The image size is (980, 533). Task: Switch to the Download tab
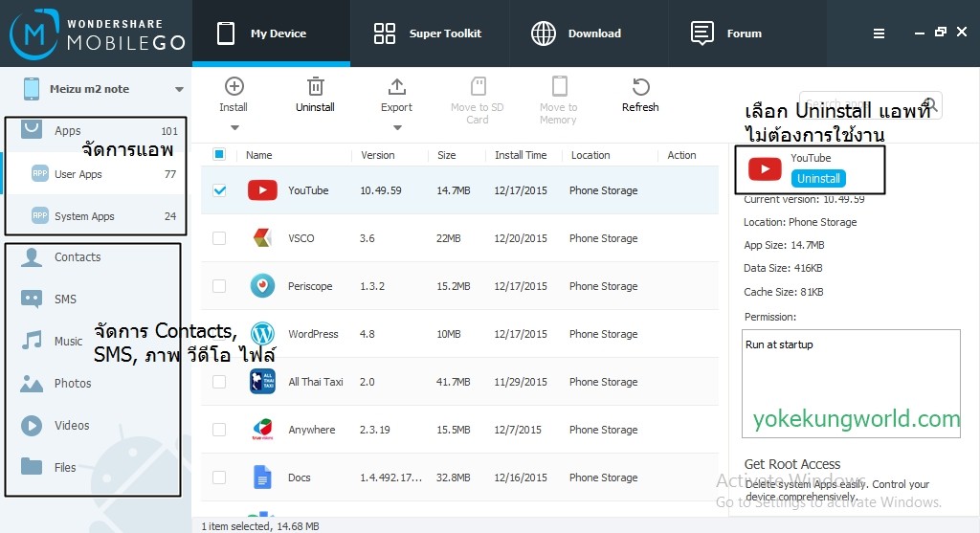[x=576, y=33]
